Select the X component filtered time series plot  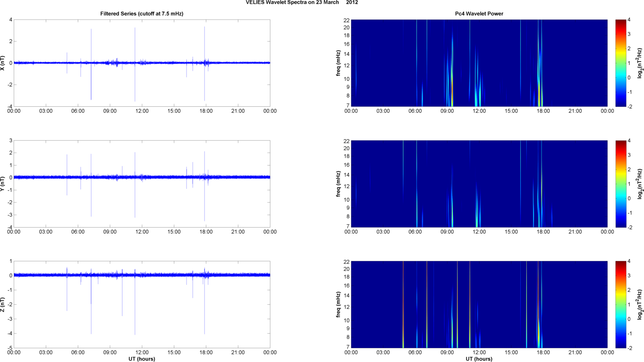[142, 63]
